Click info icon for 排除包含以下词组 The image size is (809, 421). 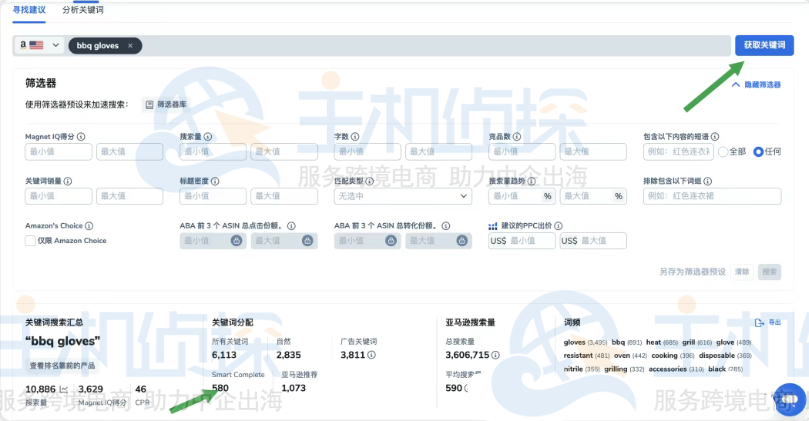coord(707,181)
